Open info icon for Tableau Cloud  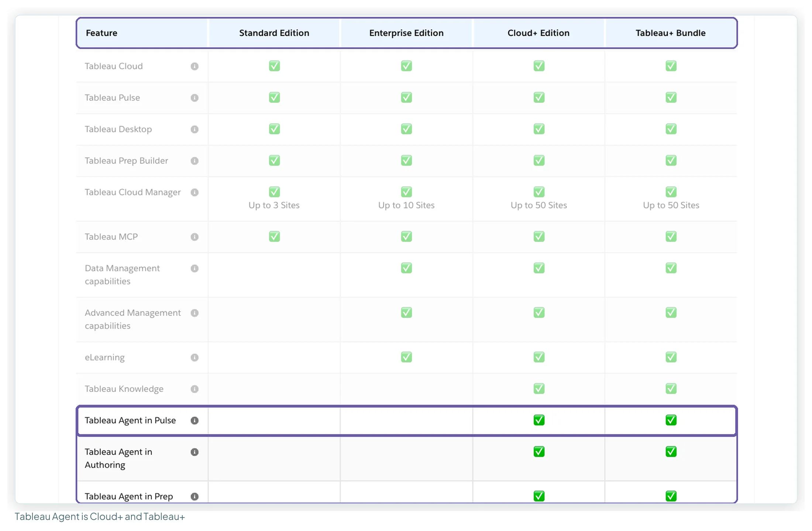(195, 66)
